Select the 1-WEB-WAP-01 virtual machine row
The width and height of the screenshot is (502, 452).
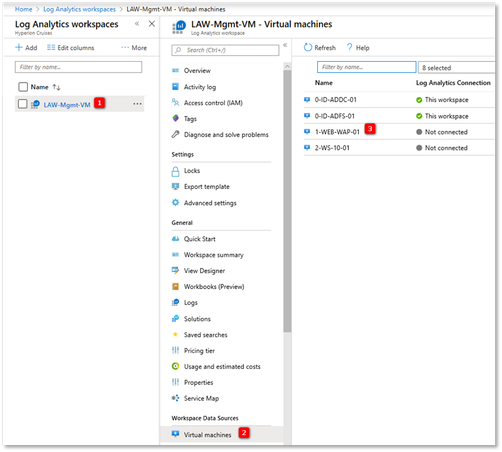(x=399, y=132)
